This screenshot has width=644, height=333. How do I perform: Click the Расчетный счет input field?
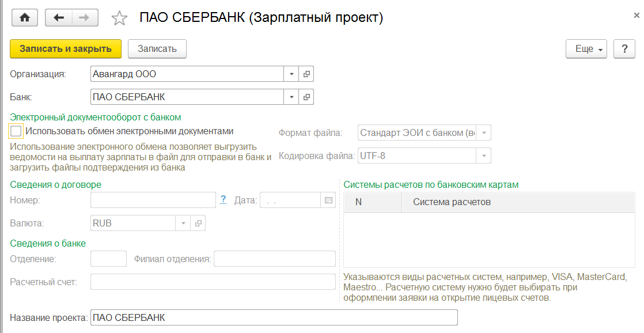pyautogui.click(x=213, y=282)
